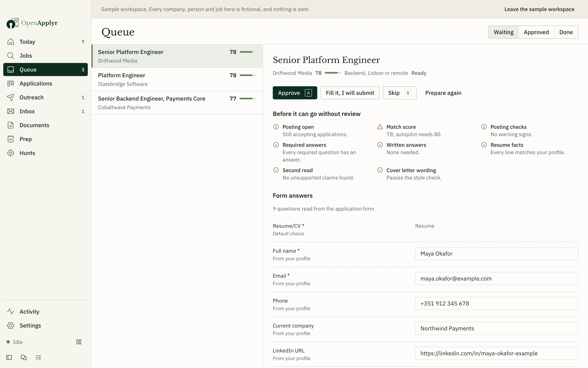Click the Cover letter wording check icon
This screenshot has width=588, height=368.
[x=380, y=170]
